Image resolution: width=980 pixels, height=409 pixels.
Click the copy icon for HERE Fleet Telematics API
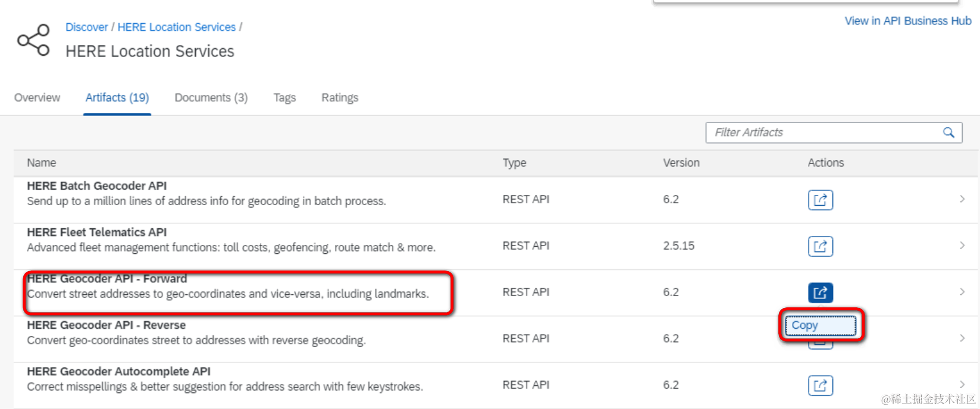click(820, 246)
